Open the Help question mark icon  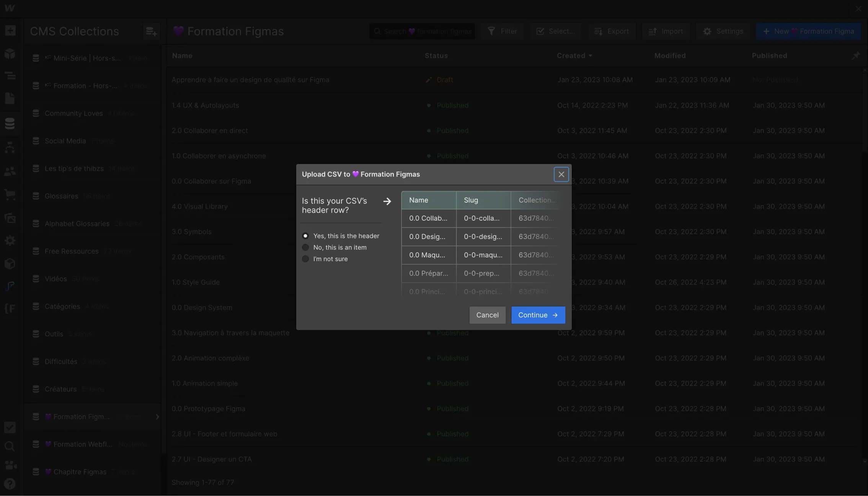click(10, 484)
